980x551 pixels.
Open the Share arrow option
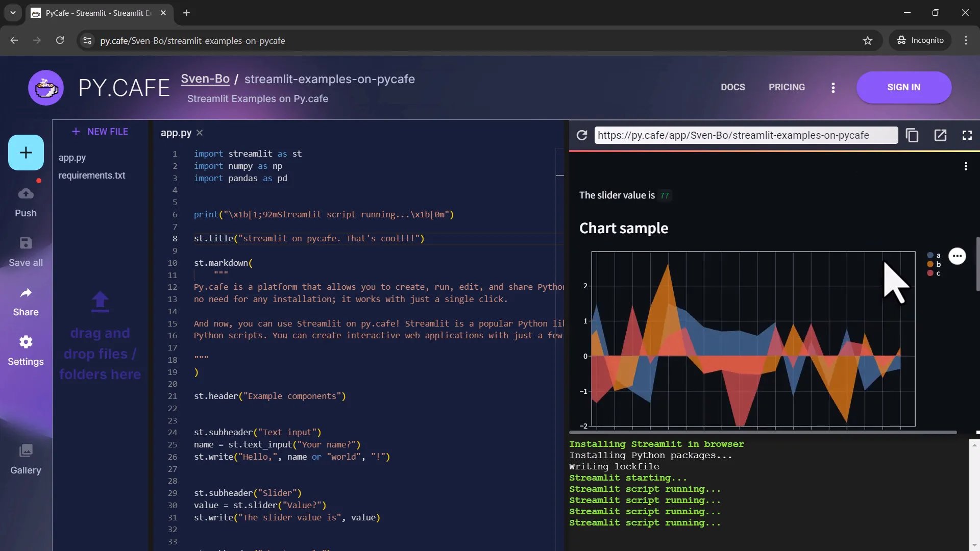26,293
